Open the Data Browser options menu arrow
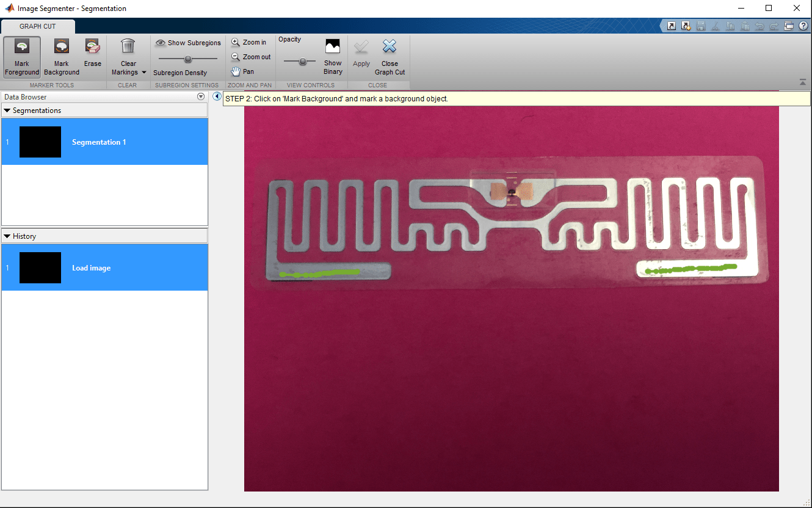The width and height of the screenshot is (812, 508). coord(201,97)
